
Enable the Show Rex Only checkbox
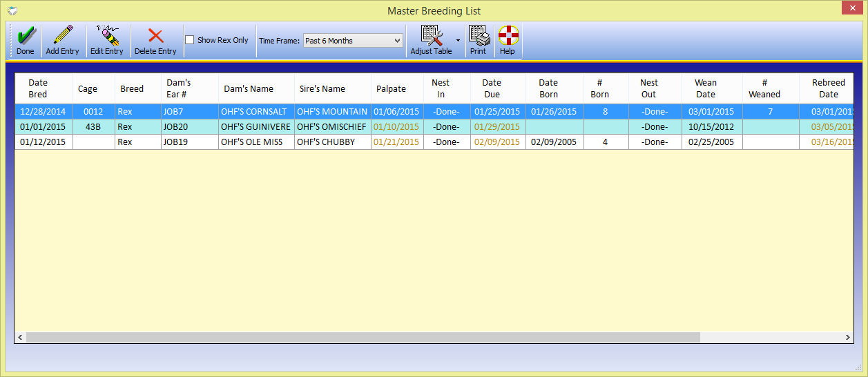[x=190, y=40]
